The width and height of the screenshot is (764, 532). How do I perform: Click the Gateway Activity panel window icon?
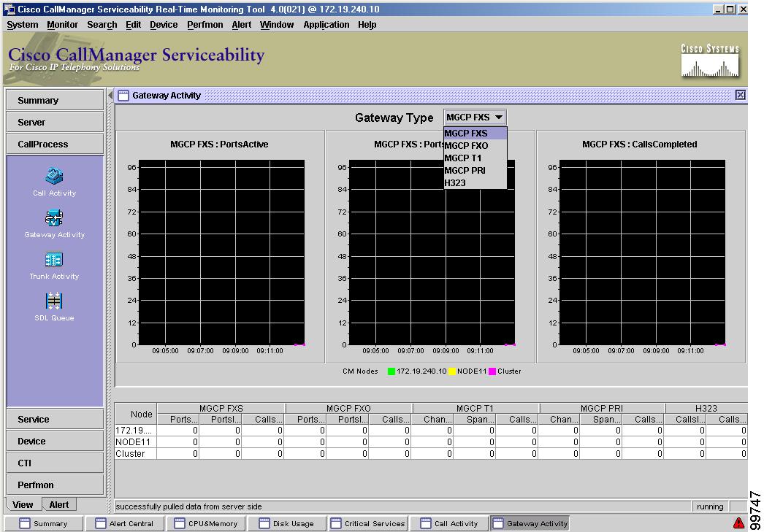click(123, 96)
